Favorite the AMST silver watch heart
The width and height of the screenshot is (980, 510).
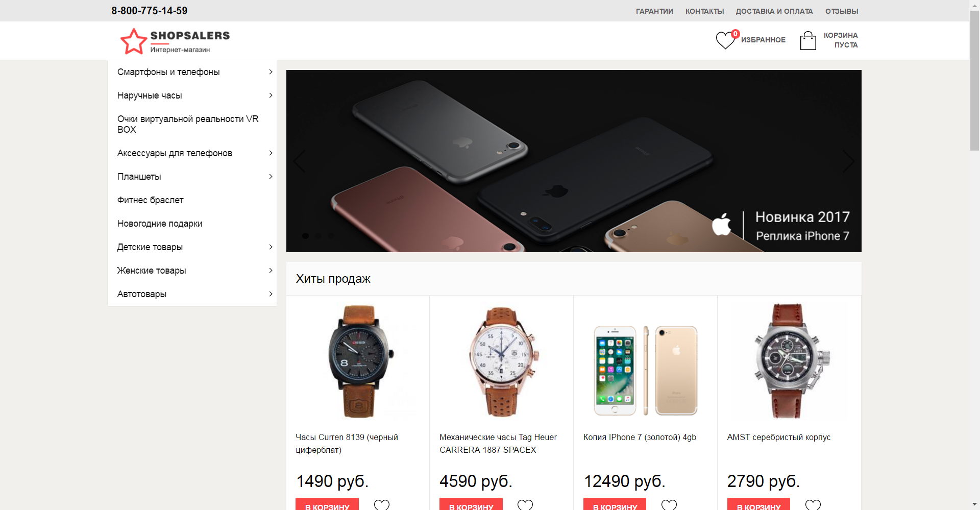pos(813,505)
